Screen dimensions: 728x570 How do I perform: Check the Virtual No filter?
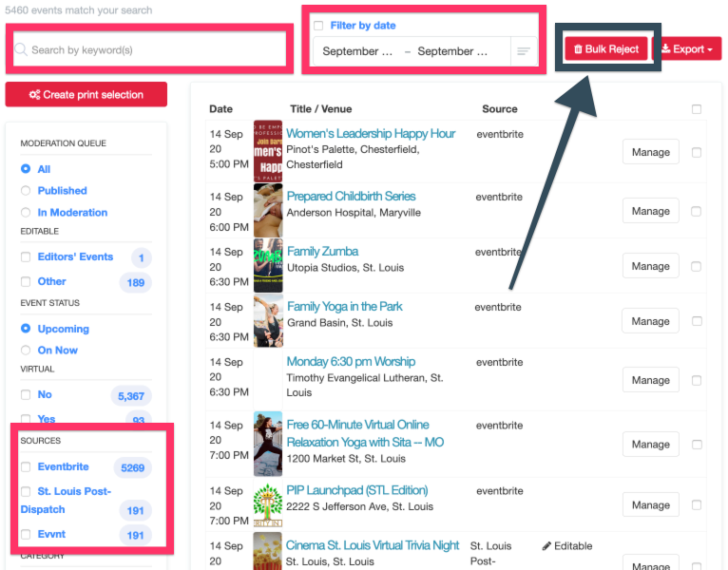(26, 394)
